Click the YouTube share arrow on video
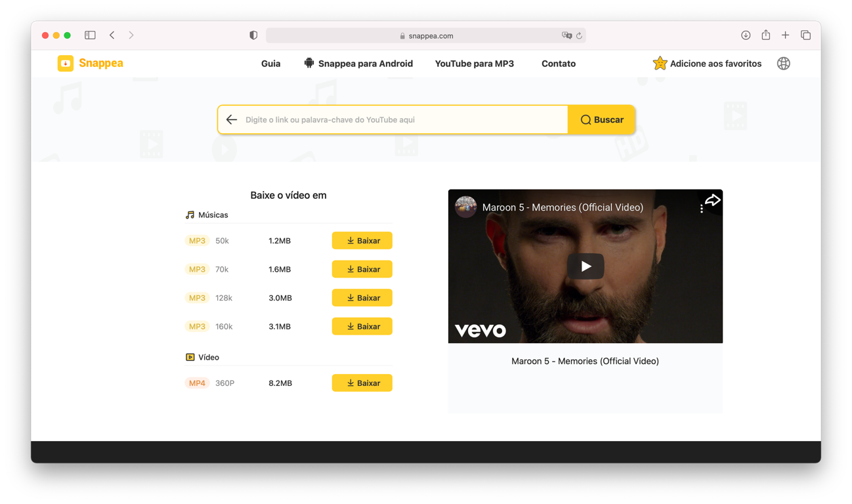852x504 pixels. pyautogui.click(x=712, y=200)
